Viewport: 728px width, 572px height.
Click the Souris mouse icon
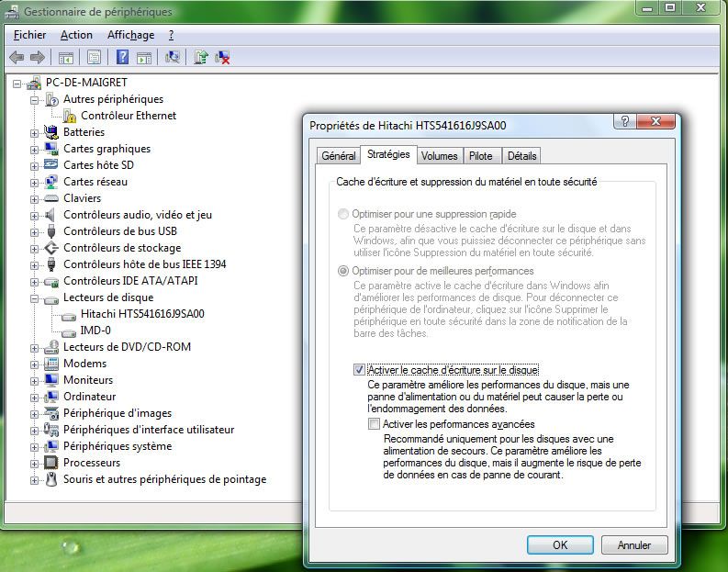(x=51, y=479)
